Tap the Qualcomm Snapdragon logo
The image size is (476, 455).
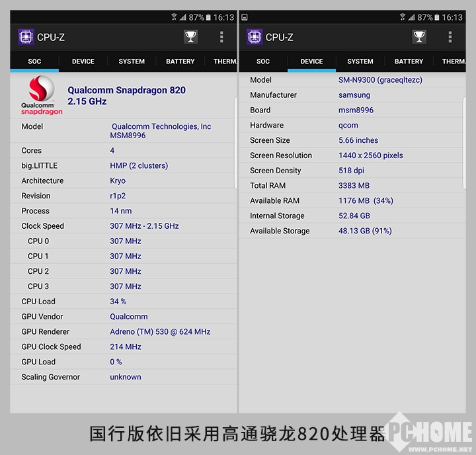[x=42, y=95]
